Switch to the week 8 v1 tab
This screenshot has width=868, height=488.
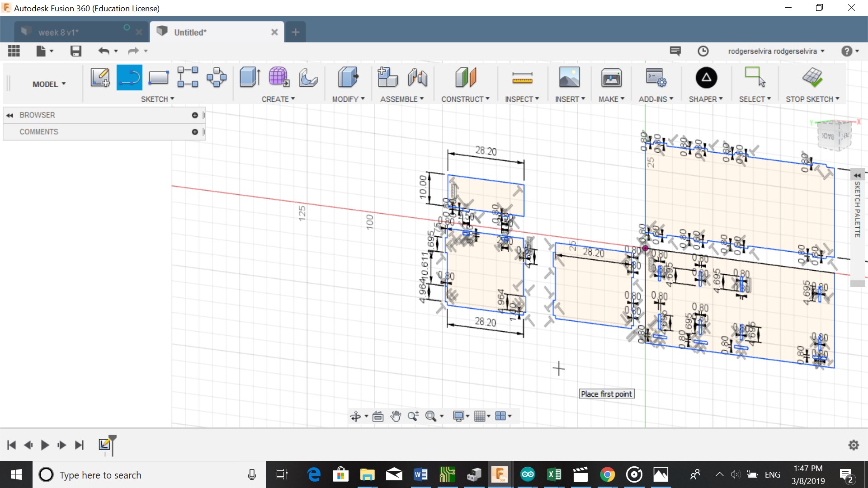point(58,33)
